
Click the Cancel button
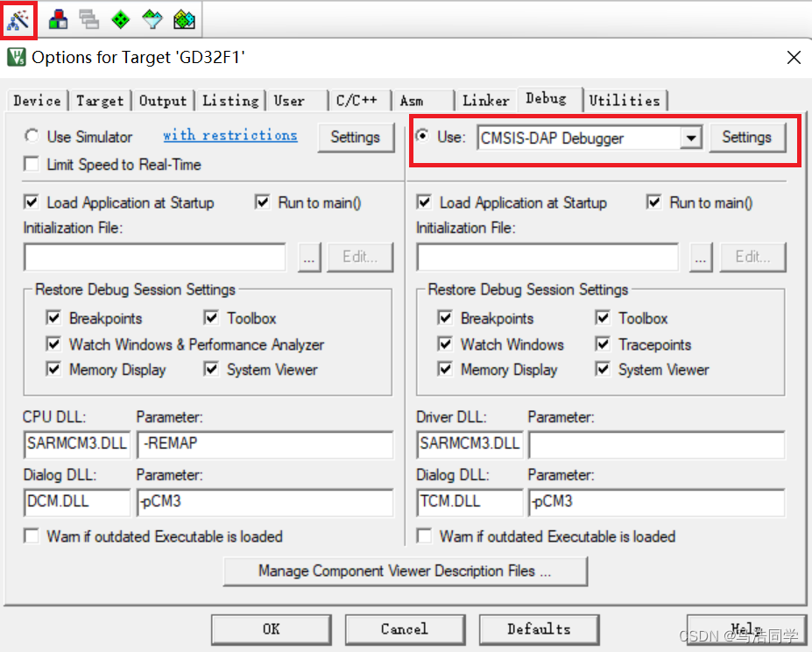pos(405,629)
